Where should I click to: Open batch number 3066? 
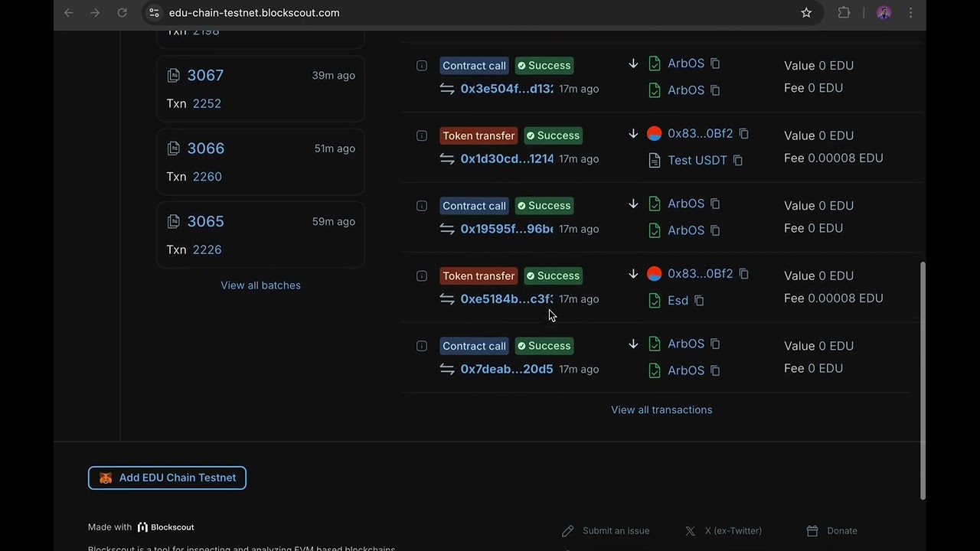coord(205,148)
